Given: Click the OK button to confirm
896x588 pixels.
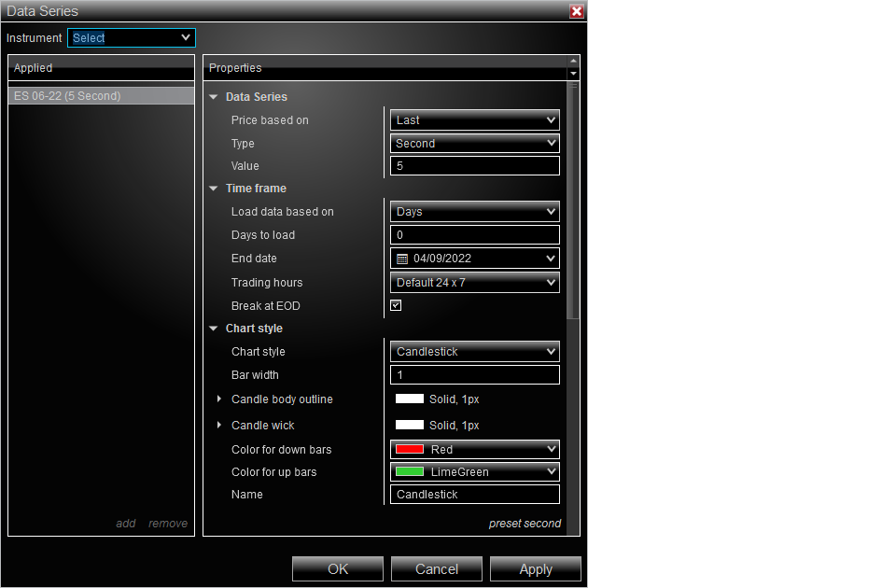Looking at the screenshot, I should [337, 568].
